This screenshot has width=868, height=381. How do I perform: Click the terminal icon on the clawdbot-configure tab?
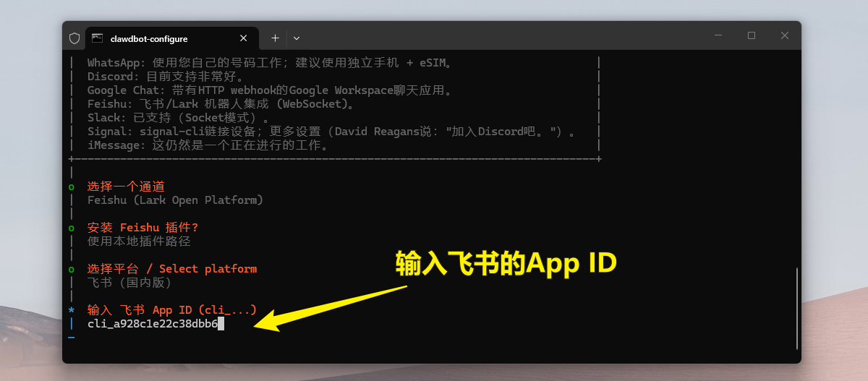point(97,38)
